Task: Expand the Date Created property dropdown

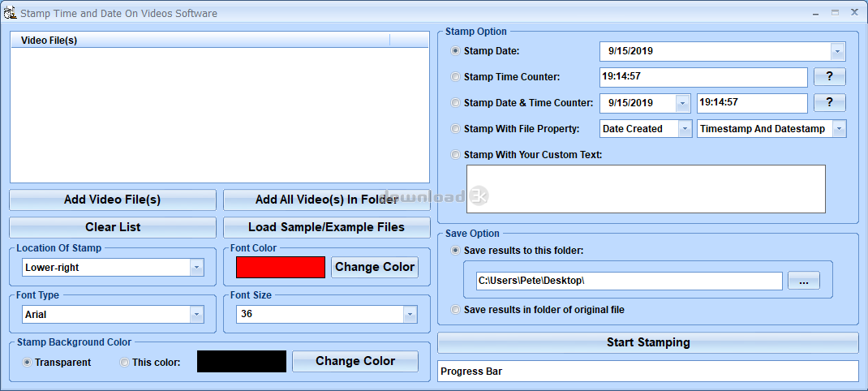Action: point(685,129)
